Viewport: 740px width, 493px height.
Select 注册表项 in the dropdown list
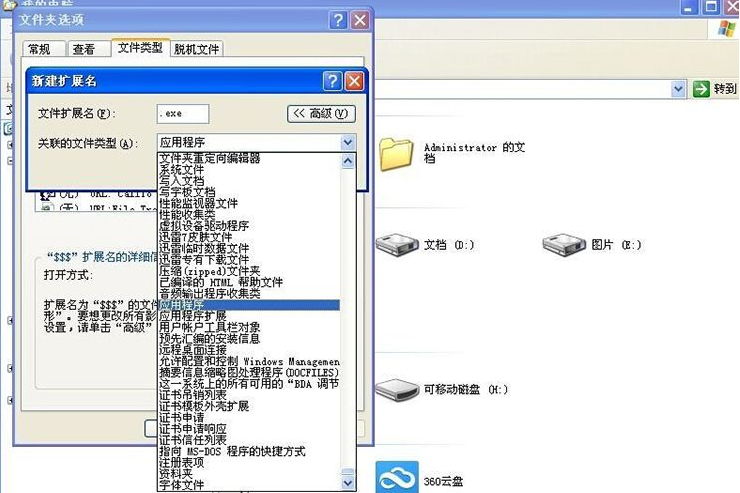181,463
